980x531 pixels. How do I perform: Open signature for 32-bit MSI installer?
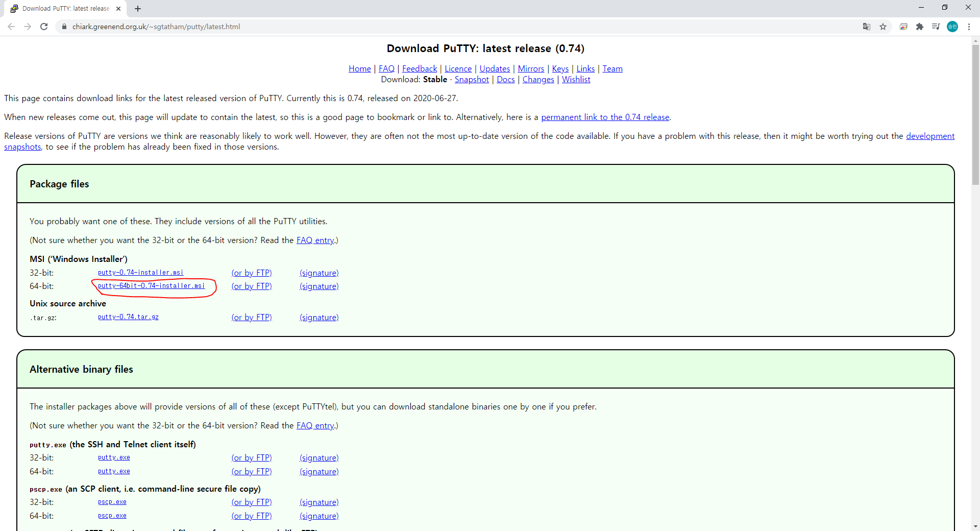(319, 273)
